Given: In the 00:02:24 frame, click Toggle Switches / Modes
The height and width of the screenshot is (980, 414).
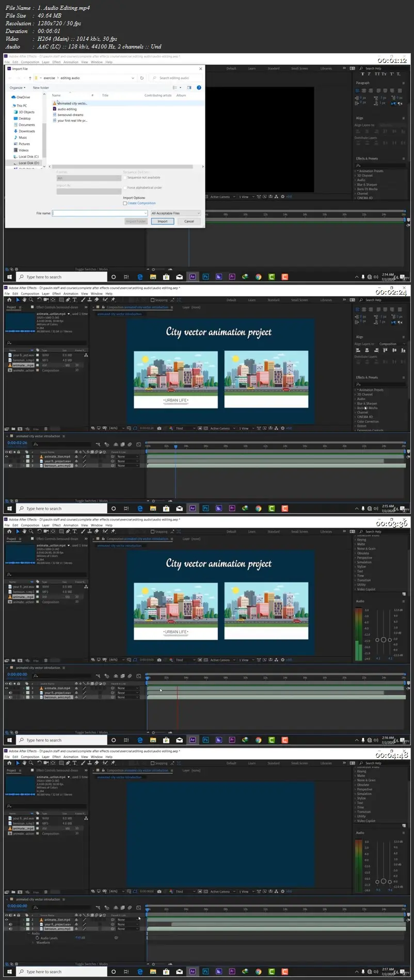Looking at the screenshot, I should (91, 501).
